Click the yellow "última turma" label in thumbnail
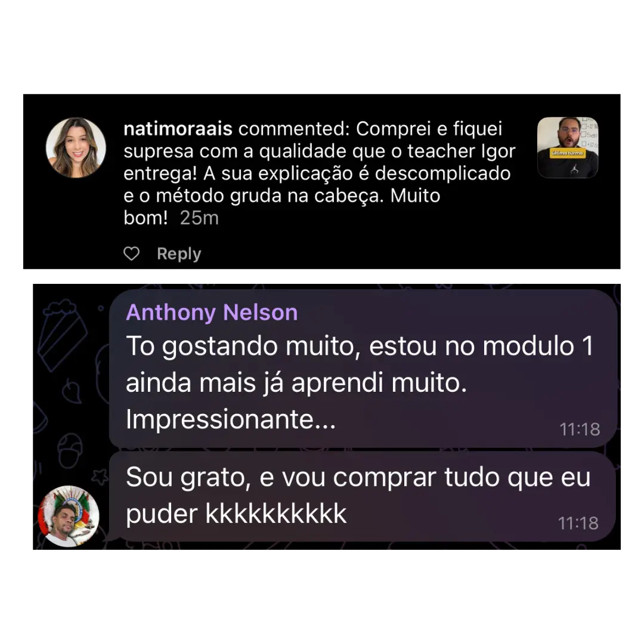Viewport: 644px width, 644px height. 567,153
